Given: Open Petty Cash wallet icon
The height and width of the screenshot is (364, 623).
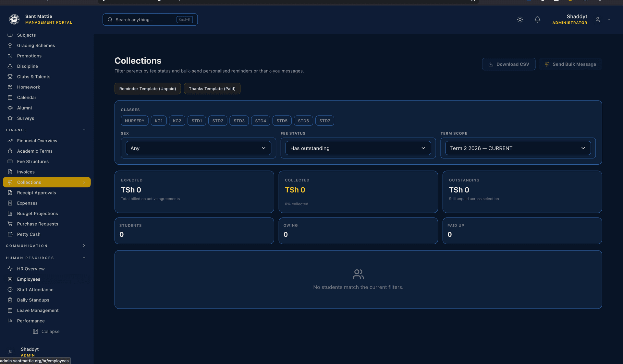Looking at the screenshot, I should [x=10, y=234].
